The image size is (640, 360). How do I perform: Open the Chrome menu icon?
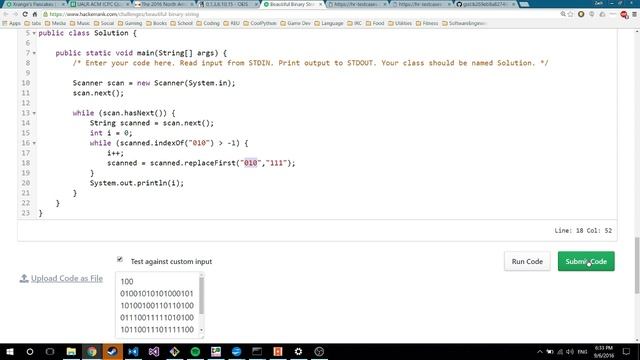tap(634, 14)
